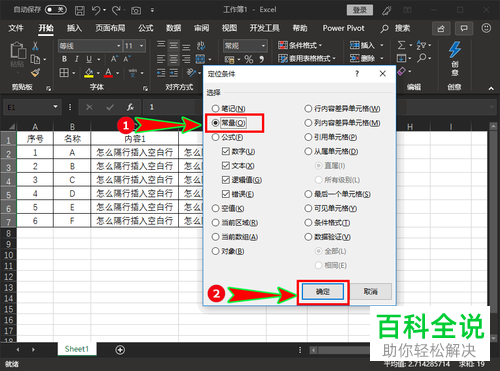Click the percent style icon
500x371 pixels.
point(248,59)
